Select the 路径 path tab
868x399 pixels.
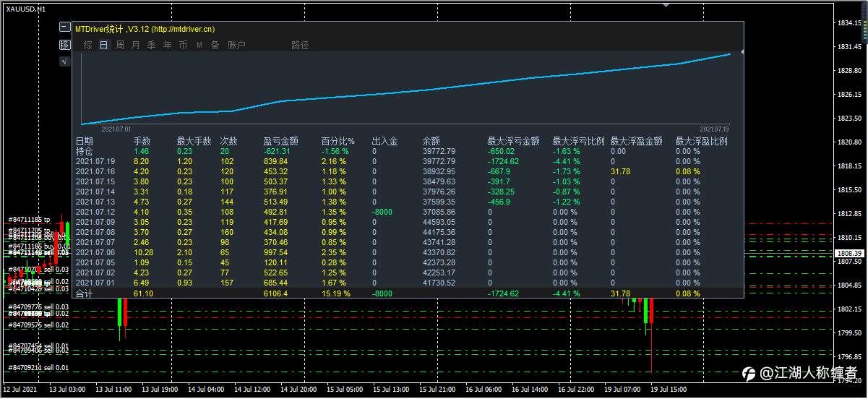(x=300, y=45)
